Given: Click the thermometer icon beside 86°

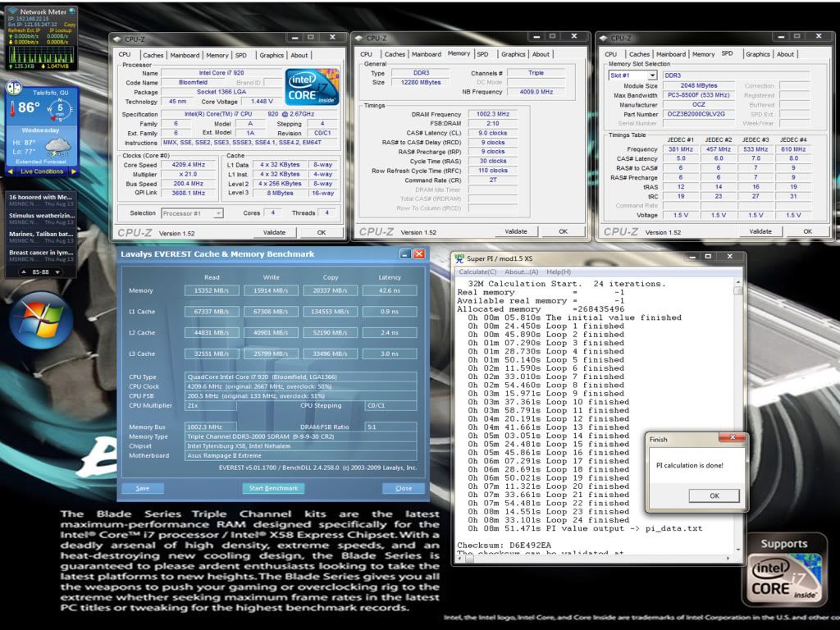Looking at the screenshot, I should tap(12, 108).
